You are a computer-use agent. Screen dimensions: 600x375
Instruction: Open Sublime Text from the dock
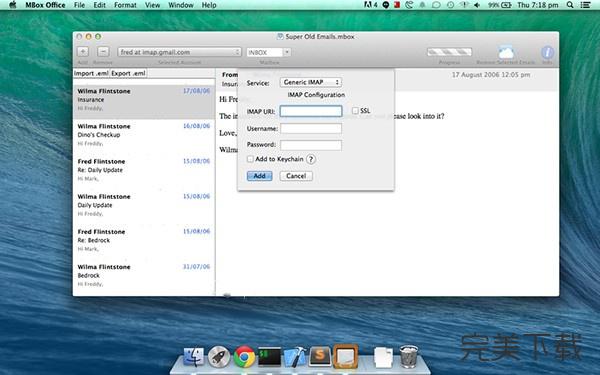(320, 356)
